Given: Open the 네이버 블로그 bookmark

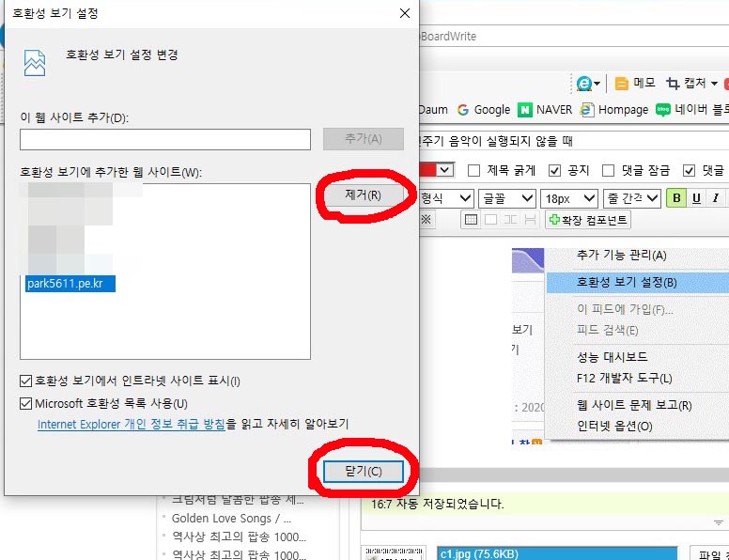Looking at the screenshot, I should click(691, 110).
